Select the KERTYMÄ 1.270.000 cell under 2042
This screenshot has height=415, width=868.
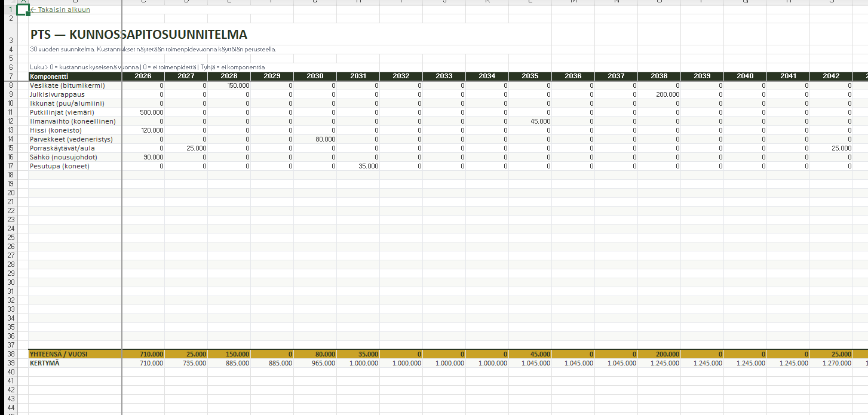tap(831, 363)
